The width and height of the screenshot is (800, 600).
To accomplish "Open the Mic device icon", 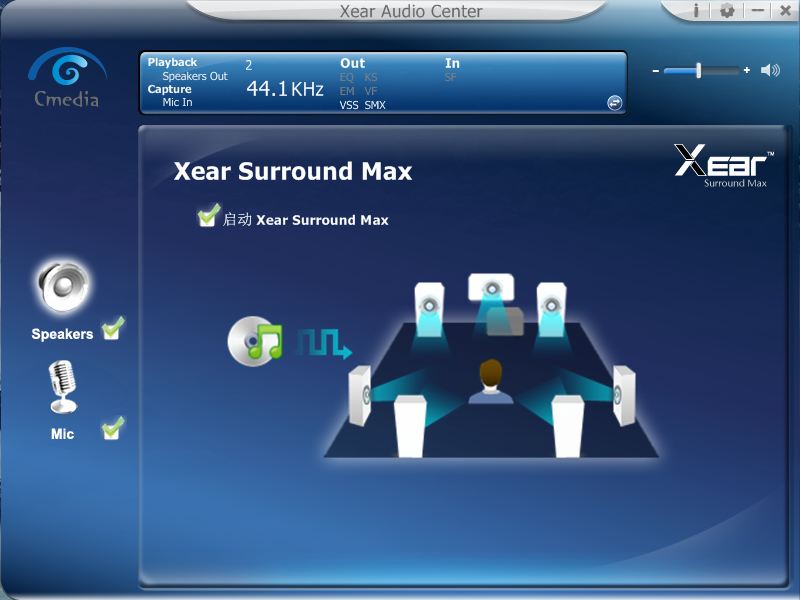I will pyautogui.click(x=63, y=387).
